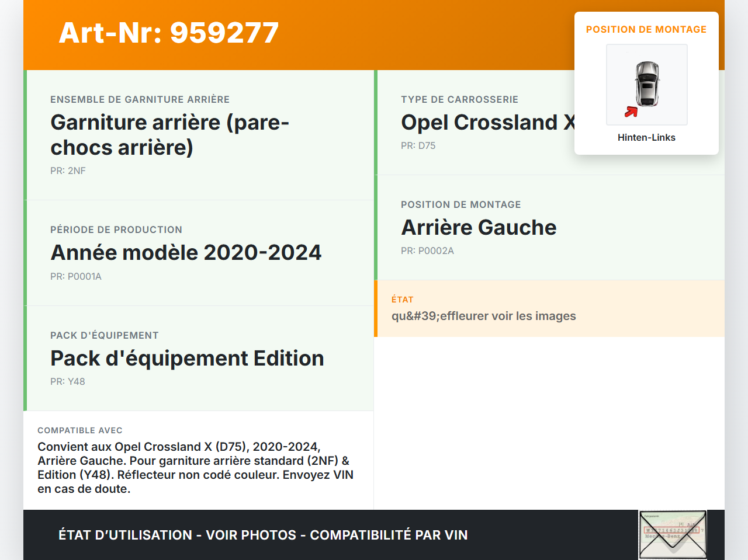
Task: Select Année modèle 2020-2024 text
Action: tap(186, 252)
